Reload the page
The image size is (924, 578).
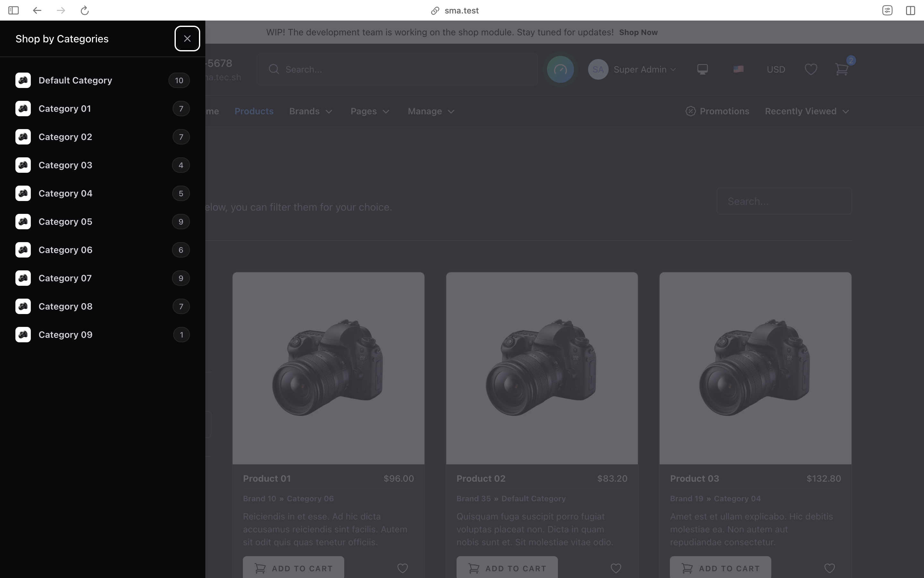pyautogui.click(x=85, y=10)
